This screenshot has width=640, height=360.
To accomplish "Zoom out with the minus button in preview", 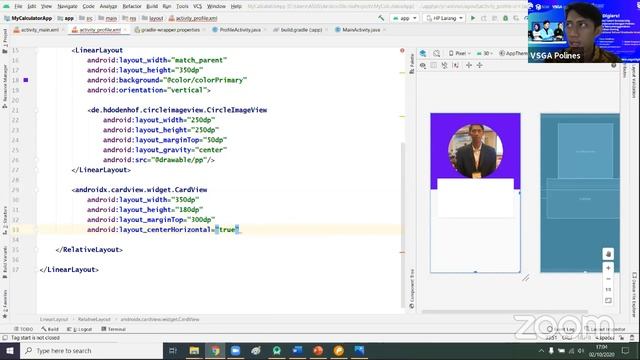I will pyautogui.click(x=608, y=279).
